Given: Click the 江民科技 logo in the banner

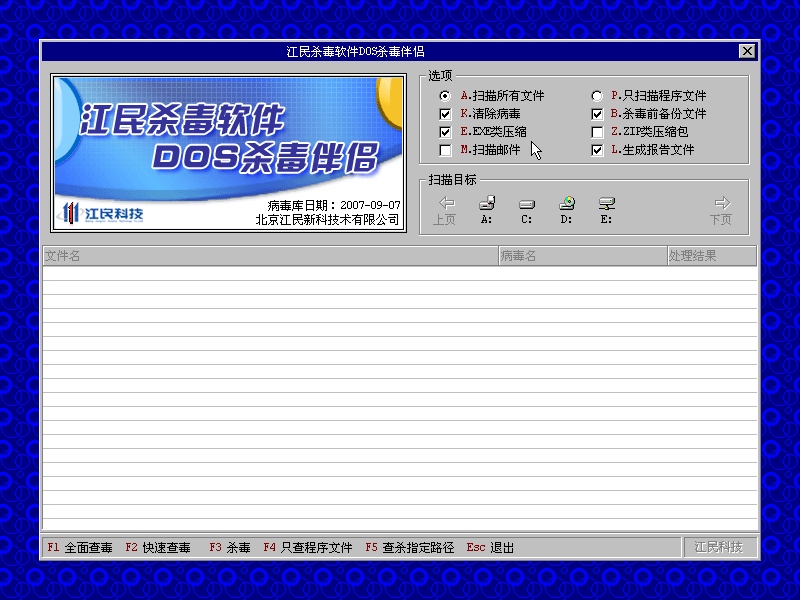Looking at the screenshot, I should [x=102, y=213].
